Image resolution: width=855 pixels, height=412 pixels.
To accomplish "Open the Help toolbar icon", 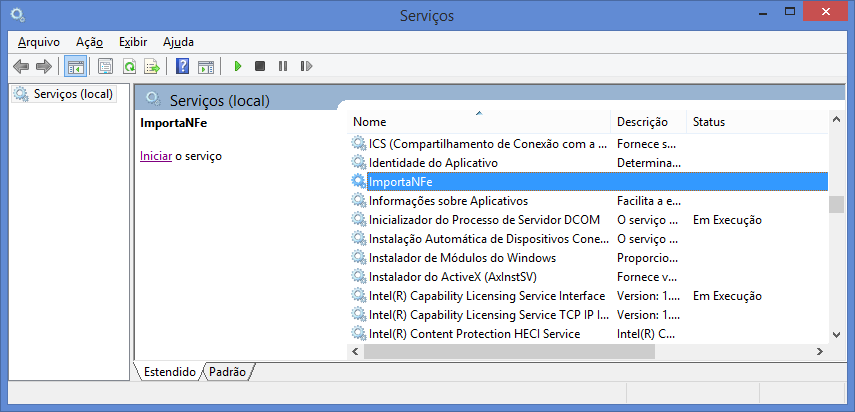I will coord(183,67).
